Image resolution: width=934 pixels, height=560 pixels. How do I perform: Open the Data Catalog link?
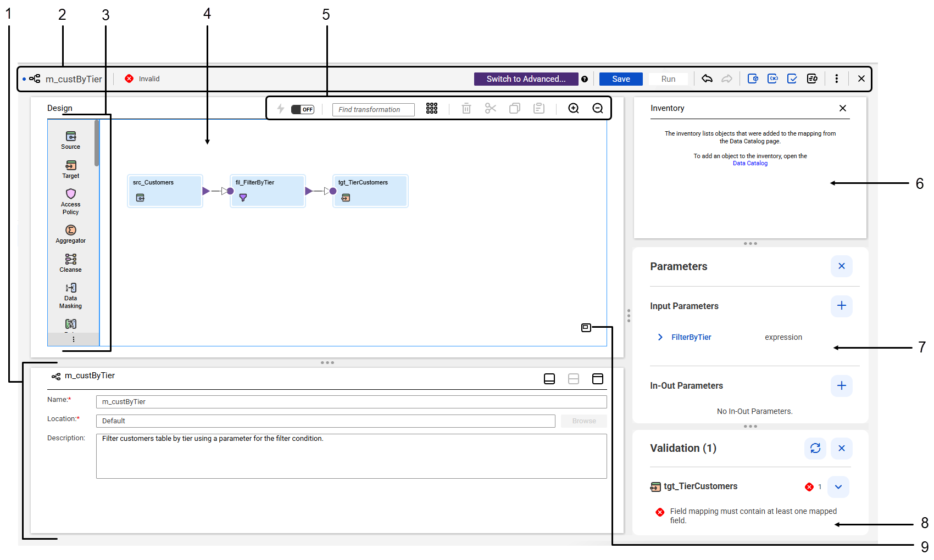(750, 163)
